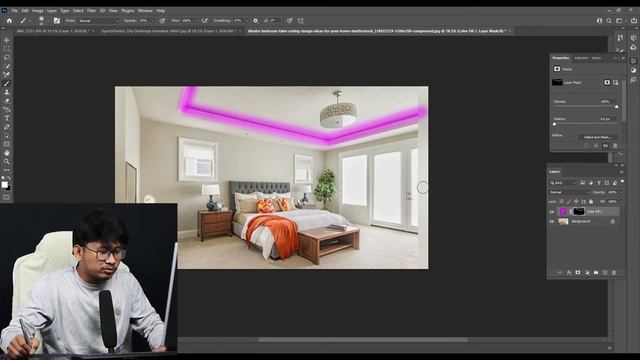
Task: Toggle visibility of Background layer
Action: pyautogui.click(x=552, y=221)
